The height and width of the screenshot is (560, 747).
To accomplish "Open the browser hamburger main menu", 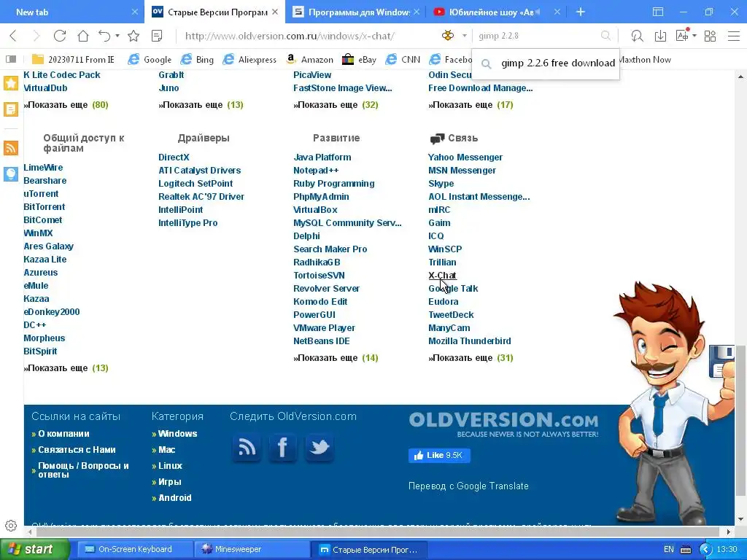I will pyautogui.click(x=734, y=36).
